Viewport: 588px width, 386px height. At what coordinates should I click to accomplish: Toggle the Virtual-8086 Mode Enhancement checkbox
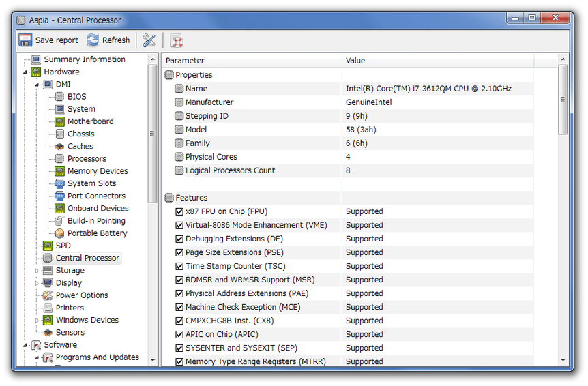[179, 225]
